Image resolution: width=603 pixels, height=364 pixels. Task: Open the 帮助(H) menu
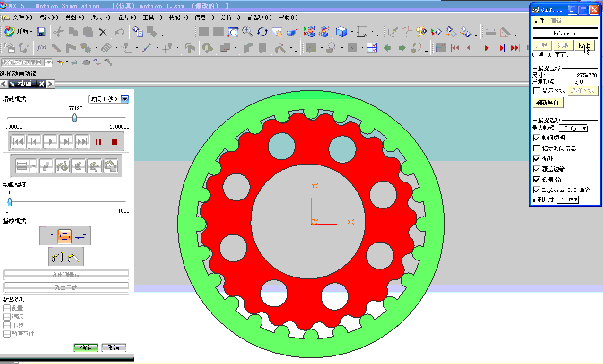pos(288,17)
